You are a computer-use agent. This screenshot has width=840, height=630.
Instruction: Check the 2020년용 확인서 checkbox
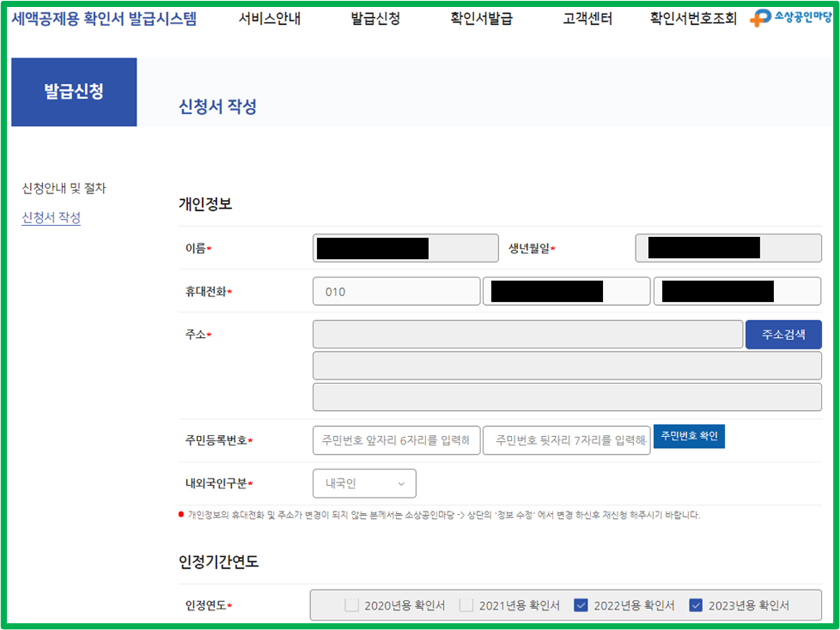tap(352, 605)
